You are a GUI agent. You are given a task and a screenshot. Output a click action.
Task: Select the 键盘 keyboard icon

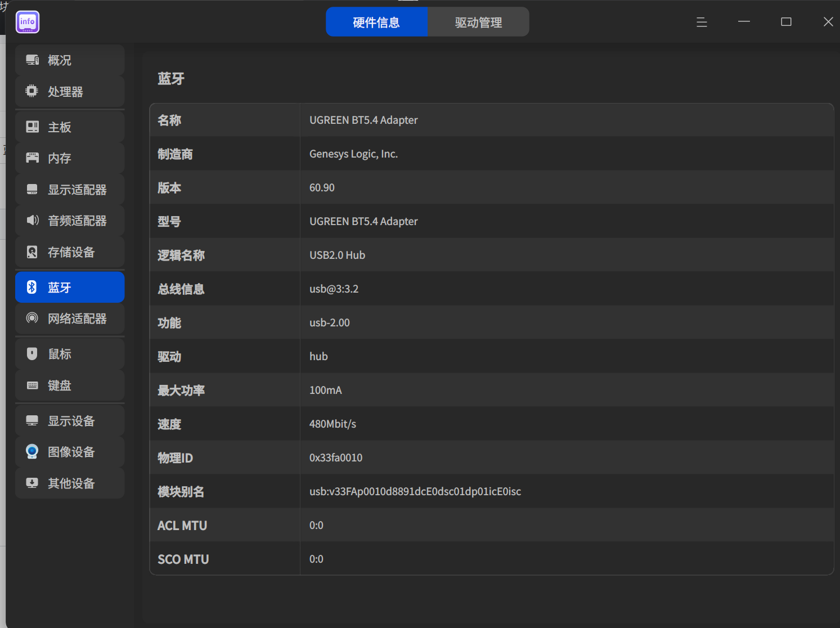click(x=32, y=385)
